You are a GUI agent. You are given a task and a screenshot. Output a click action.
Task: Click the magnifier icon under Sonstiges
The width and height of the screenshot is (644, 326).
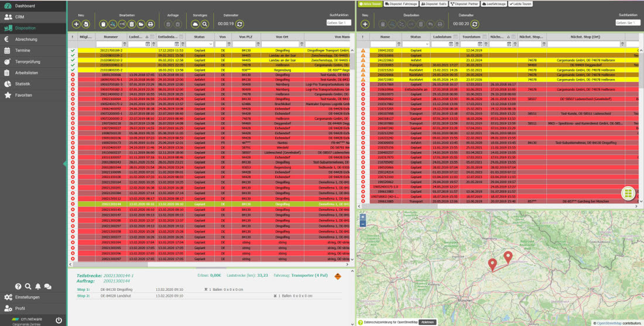pyautogui.click(x=204, y=24)
